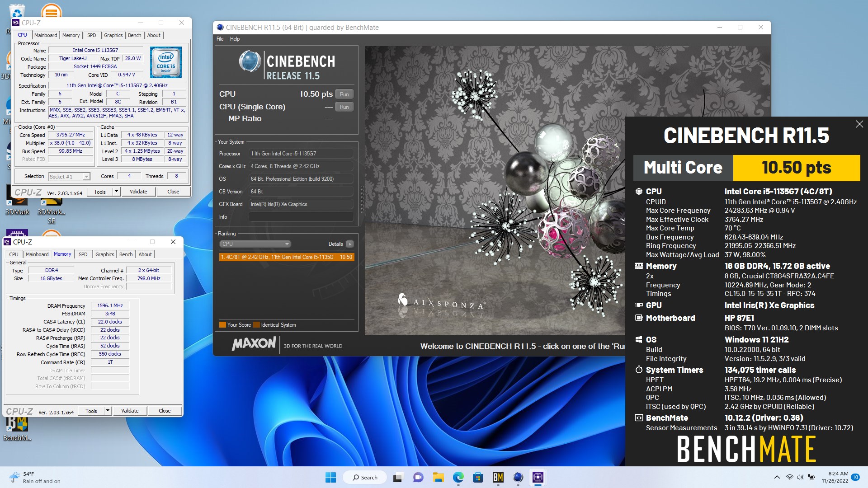Switch to Mainboard tab in top CPU-Z

point(46,35)
